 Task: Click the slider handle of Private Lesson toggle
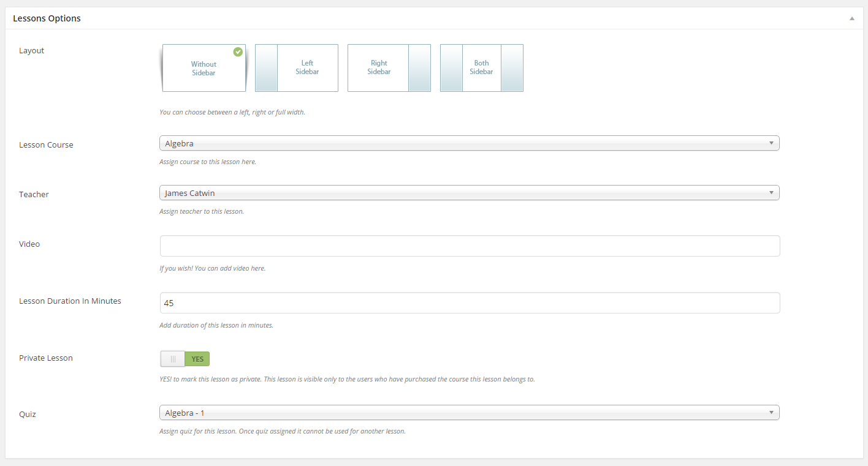point(172,359)
